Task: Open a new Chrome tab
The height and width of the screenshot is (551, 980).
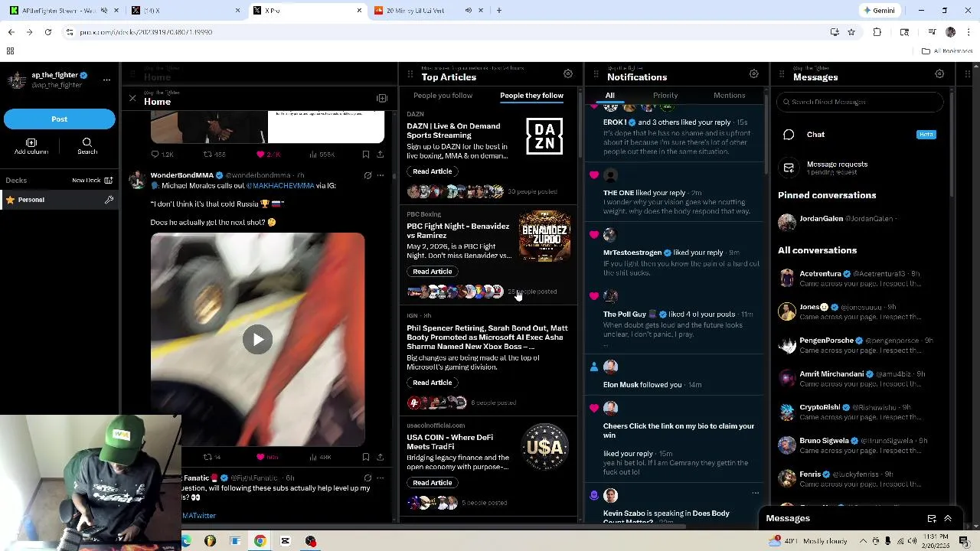Action: (x=498, y=10)
